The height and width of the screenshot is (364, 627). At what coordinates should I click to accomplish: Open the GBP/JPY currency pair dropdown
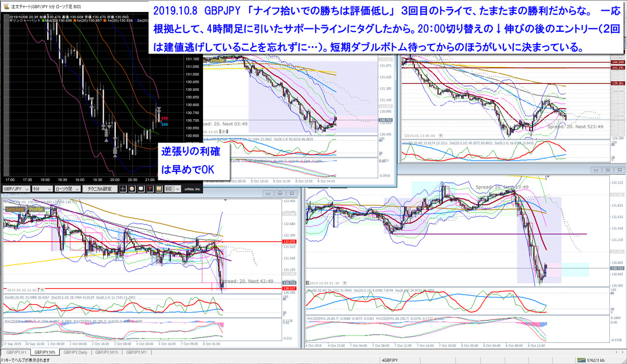(15, 189)
